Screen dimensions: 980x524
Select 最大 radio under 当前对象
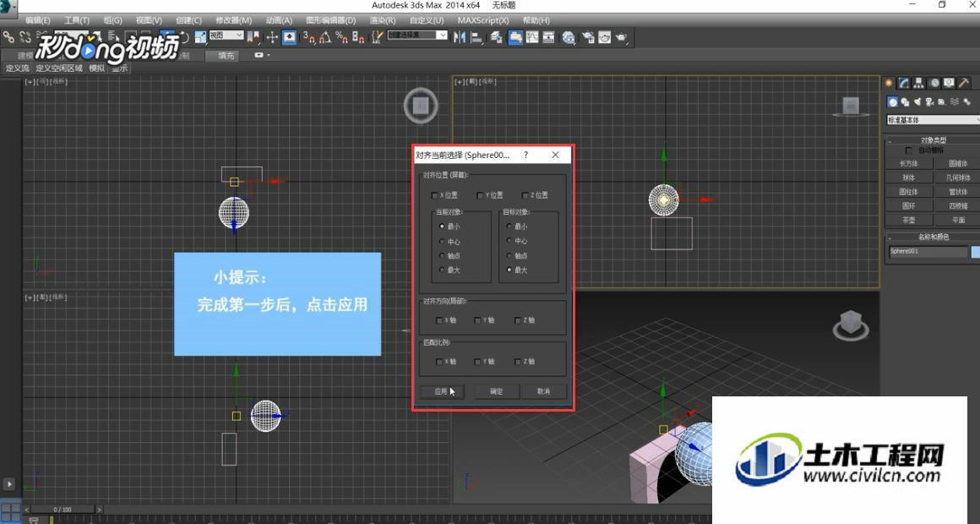click(443, 270)
